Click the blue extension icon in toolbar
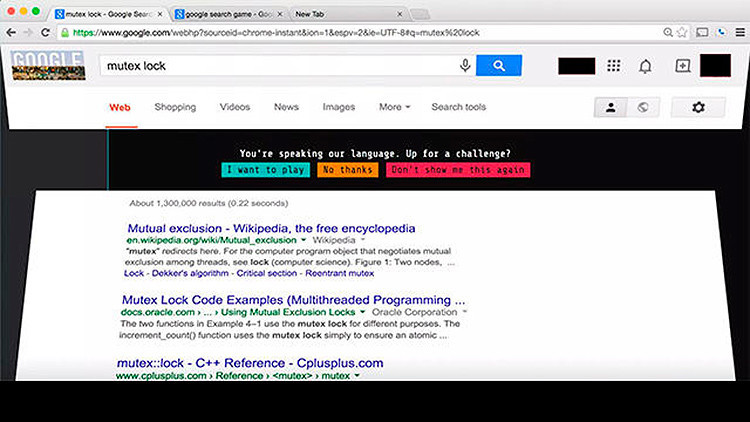 [722, 33]
